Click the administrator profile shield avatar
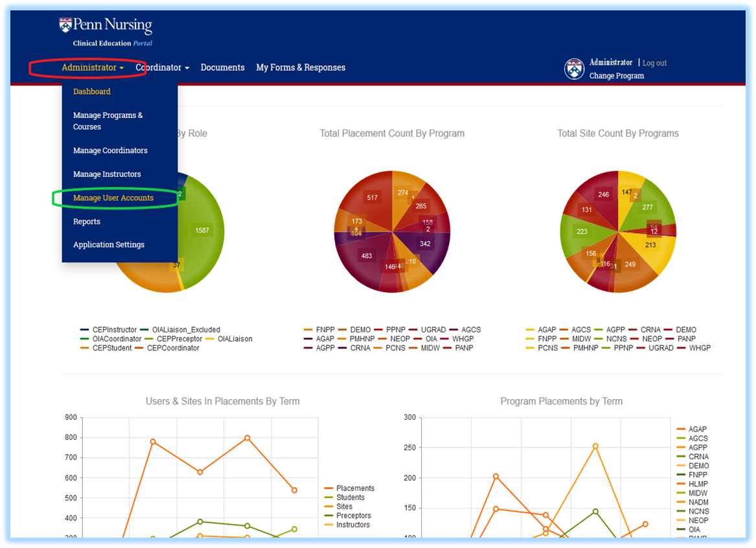756x548 pixels. click(x=574, y=69)
